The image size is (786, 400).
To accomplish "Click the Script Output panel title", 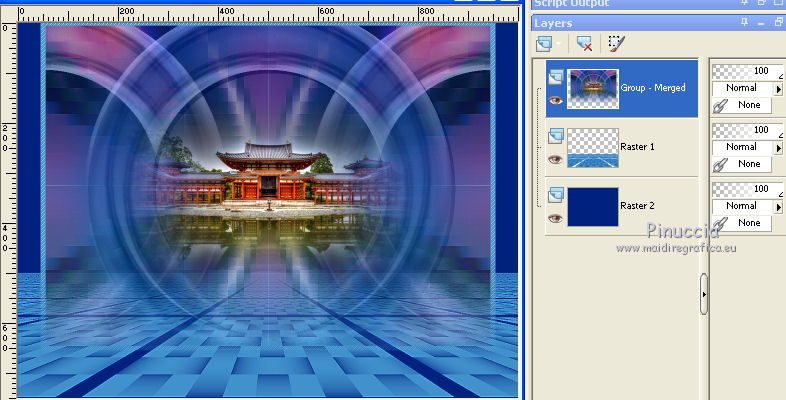I will point(572,4).
